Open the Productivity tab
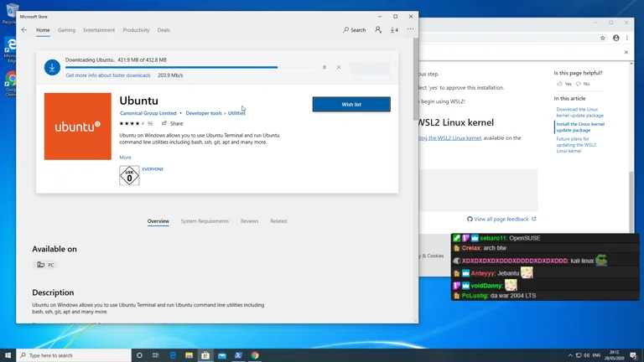644x362 pixels. (136, 30)
